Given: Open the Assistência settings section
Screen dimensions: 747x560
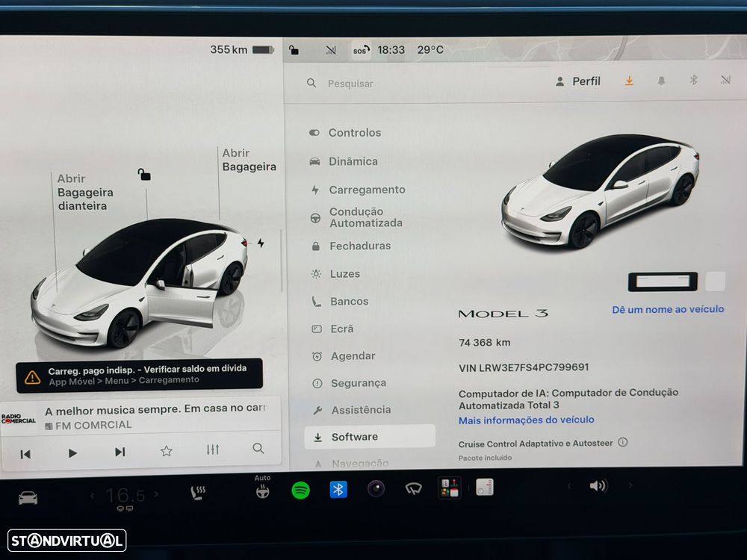Looking at the screenshot, I should point(352,410).
